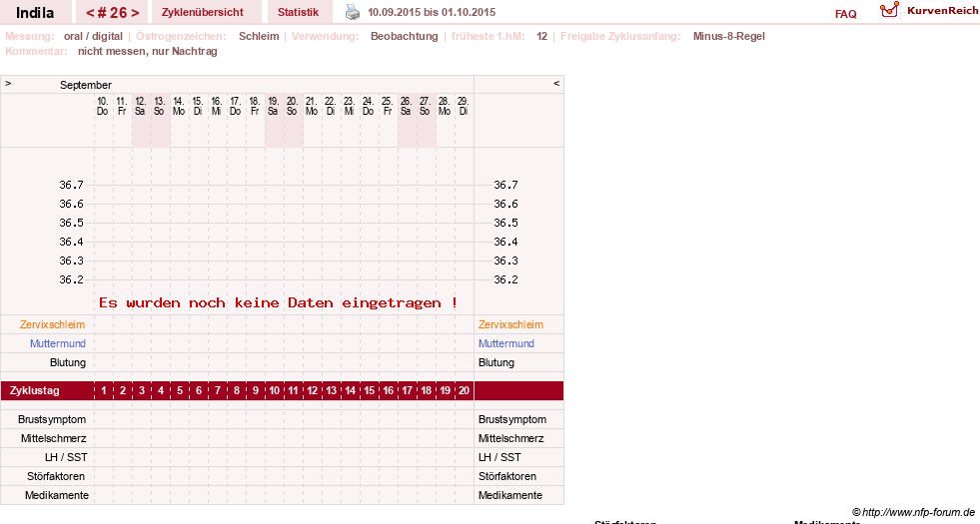Click the Schleim value after Östrogenzeichen

tap(259, 36)
